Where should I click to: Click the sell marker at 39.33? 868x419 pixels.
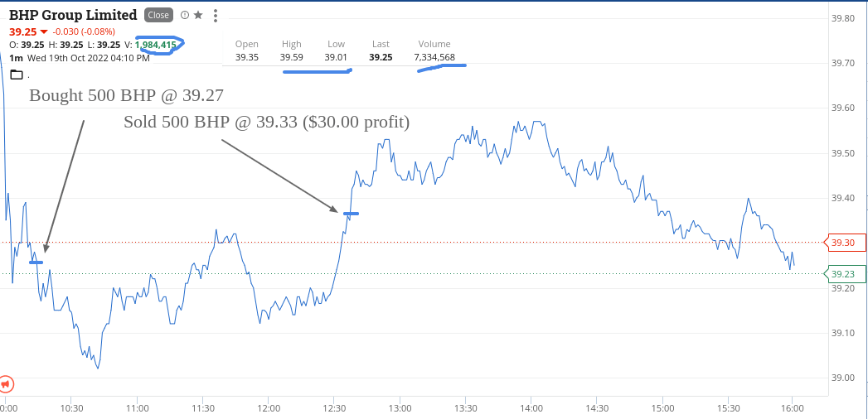351,214
